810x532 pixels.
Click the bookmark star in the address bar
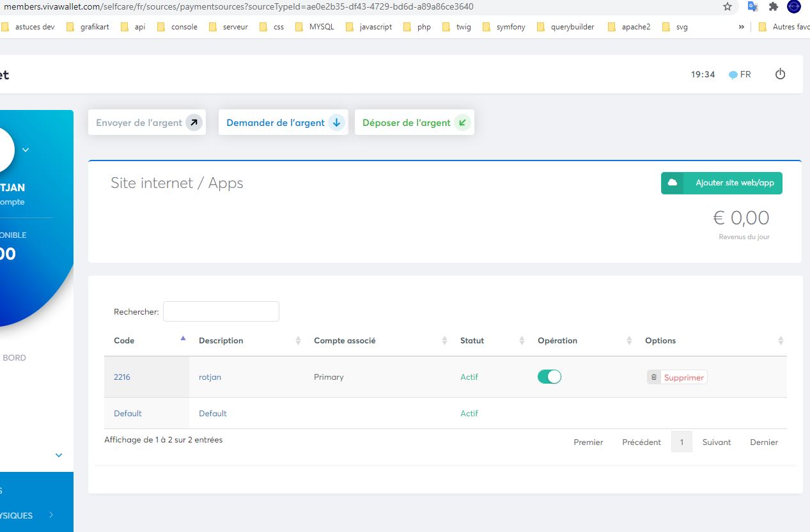click(x=728, y=7)
